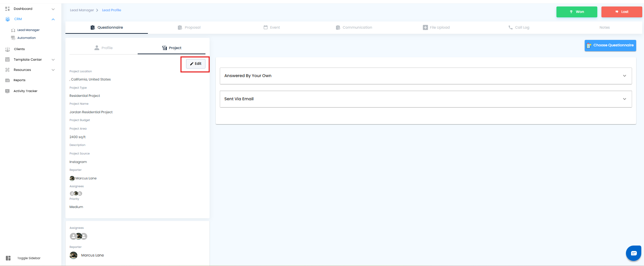Expand the Resources menu chevron
This screenshot has height=266, width=644.
coord(53,70)
